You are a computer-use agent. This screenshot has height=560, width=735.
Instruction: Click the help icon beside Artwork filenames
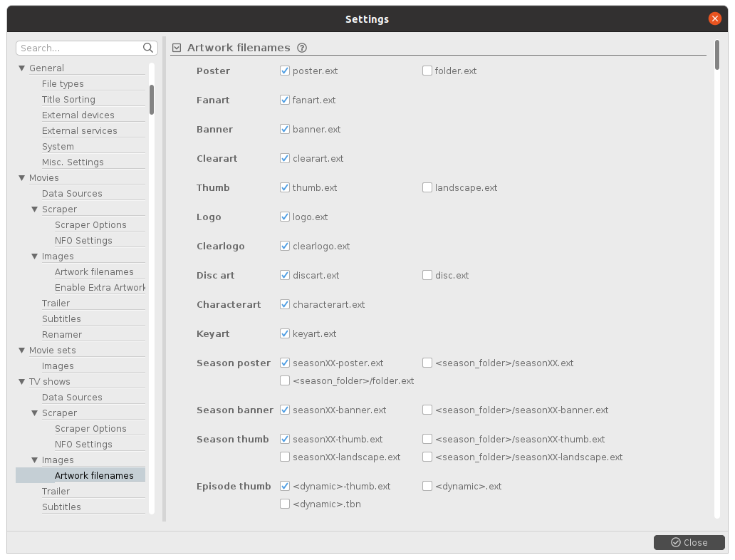(302, 48)
